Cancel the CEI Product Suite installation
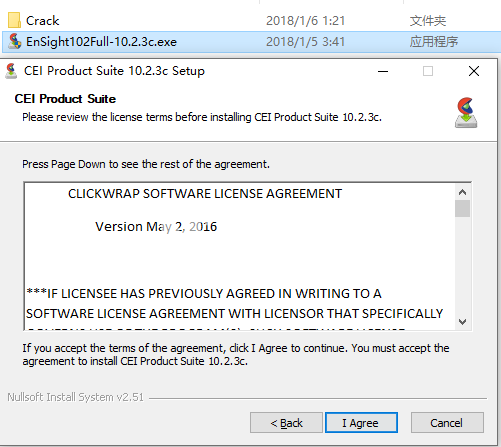 tap(447, 423)
